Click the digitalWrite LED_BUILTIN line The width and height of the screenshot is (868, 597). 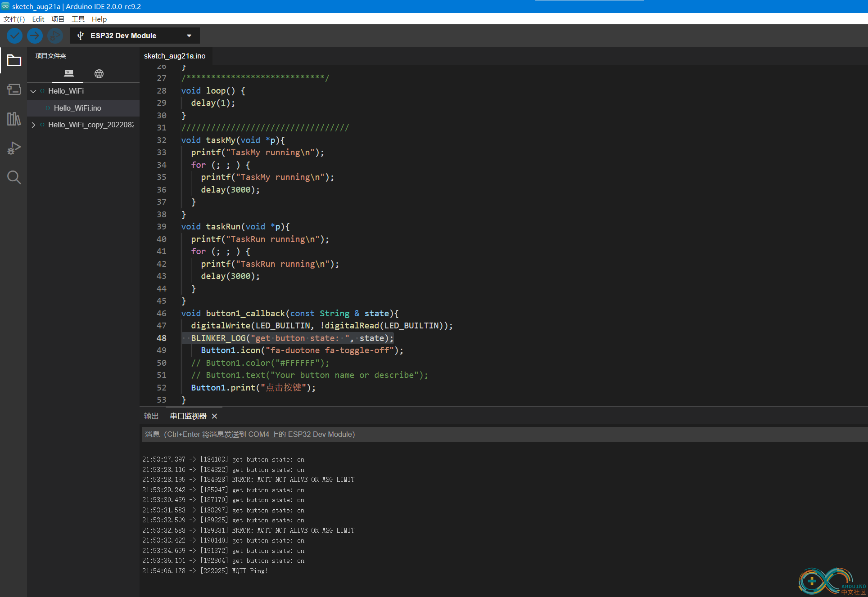tap(322, 326)
